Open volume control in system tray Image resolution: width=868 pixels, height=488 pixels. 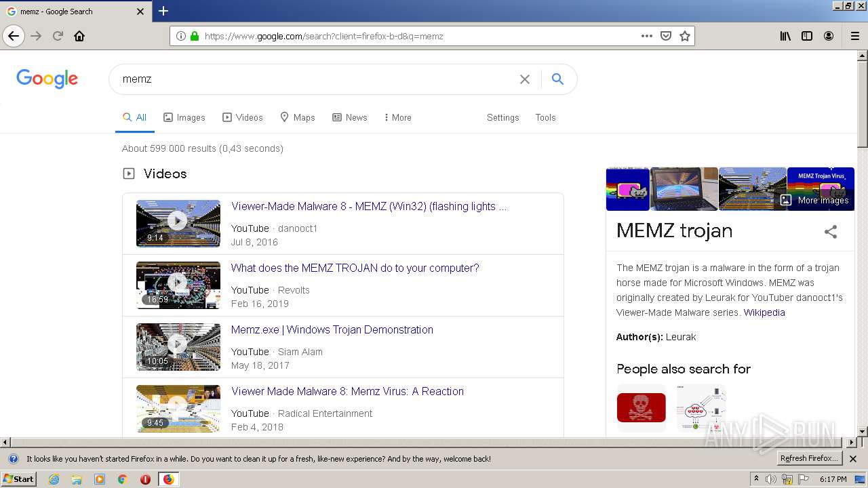click(771, 479)
